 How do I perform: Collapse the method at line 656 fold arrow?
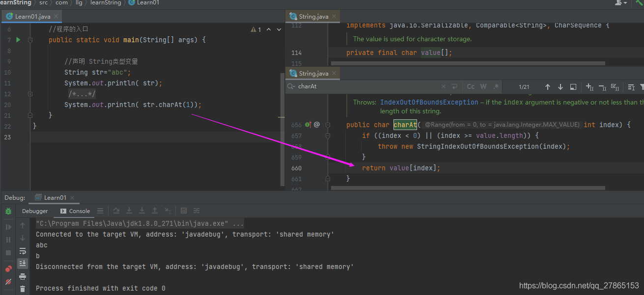(328, 124)
